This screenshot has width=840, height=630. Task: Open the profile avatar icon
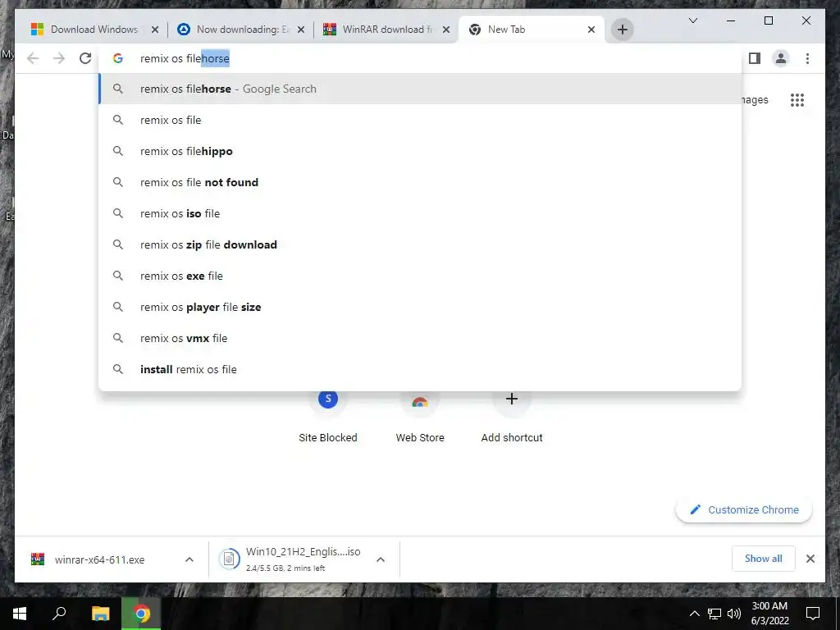781,58
